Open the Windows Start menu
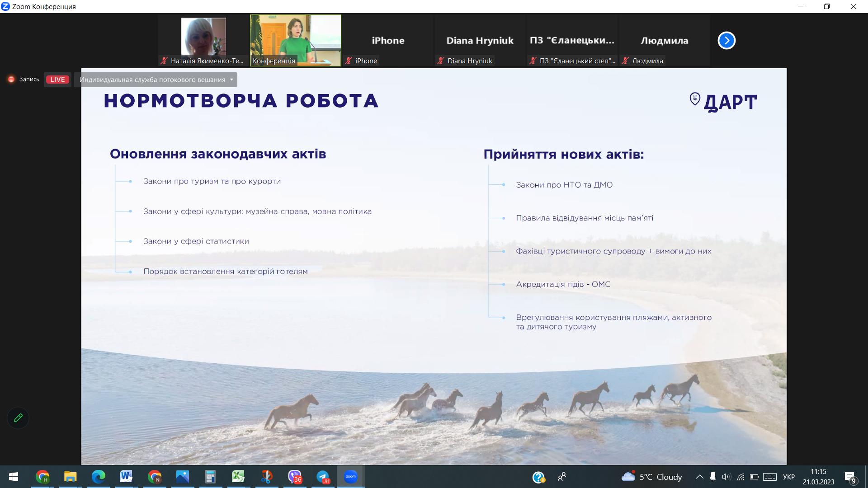868x488 pixels. pyautogui.click(x=14, y=477)
